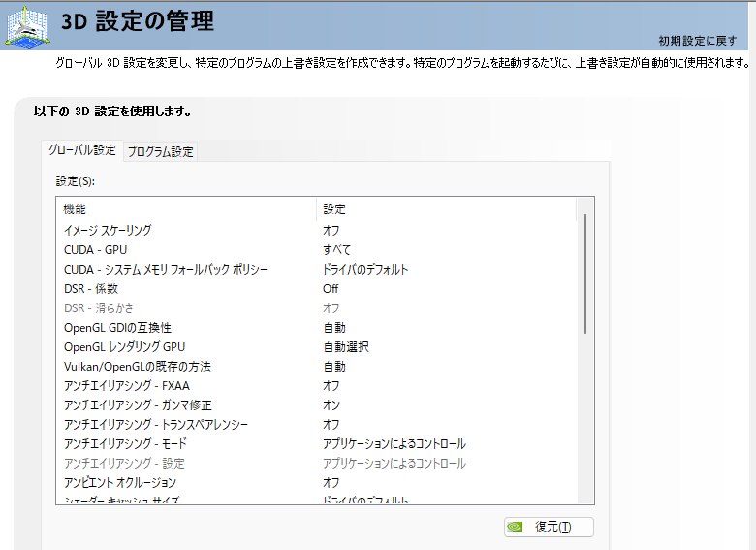Click the 復元(T) restore button

549,527
